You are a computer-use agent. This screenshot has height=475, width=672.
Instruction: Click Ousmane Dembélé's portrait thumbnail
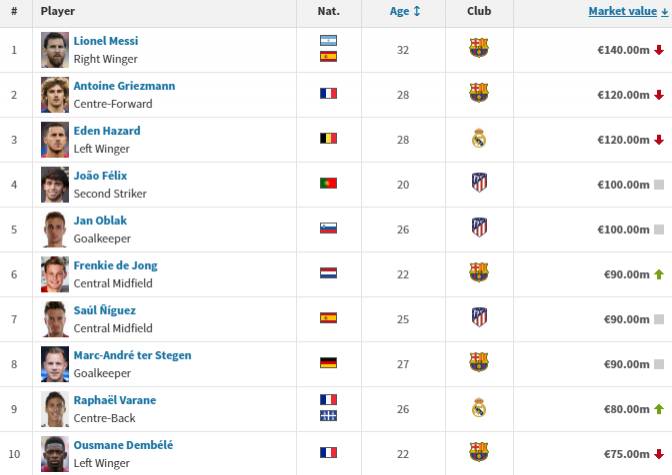(55, 454)
